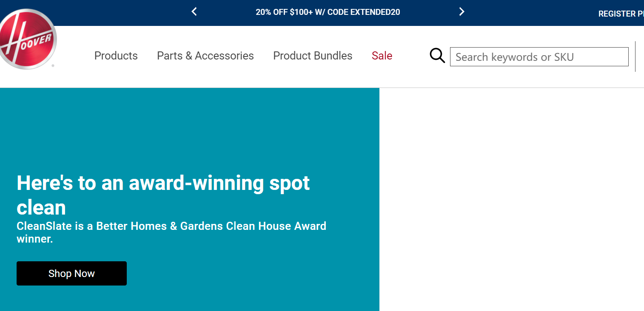Open Parts & Accessories menu
The width and height of the screenshot is (644, 311).
(x=205, y=56)
